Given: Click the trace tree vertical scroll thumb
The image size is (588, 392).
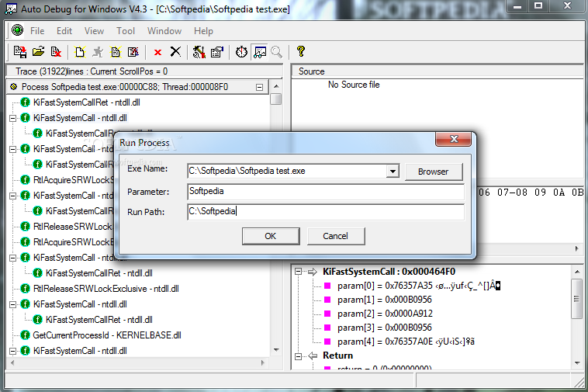Looking at the screenshot, I should 276,99.
